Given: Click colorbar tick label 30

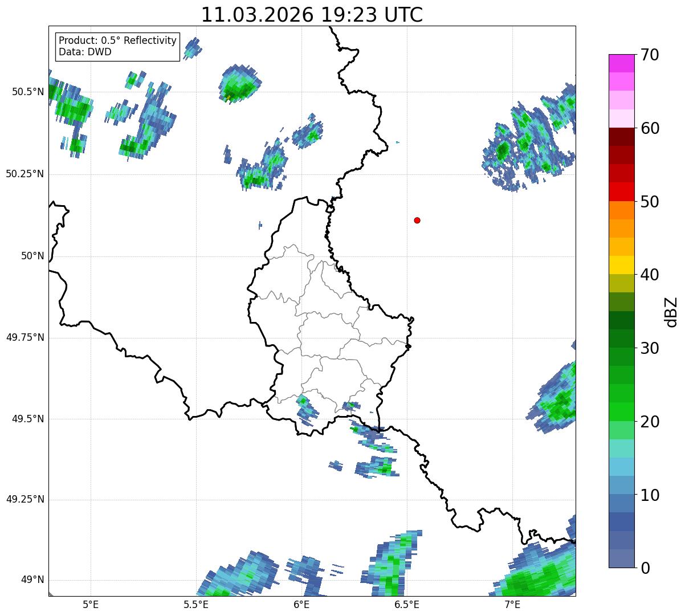Looking at the screenshot, I should pos(650,348).
